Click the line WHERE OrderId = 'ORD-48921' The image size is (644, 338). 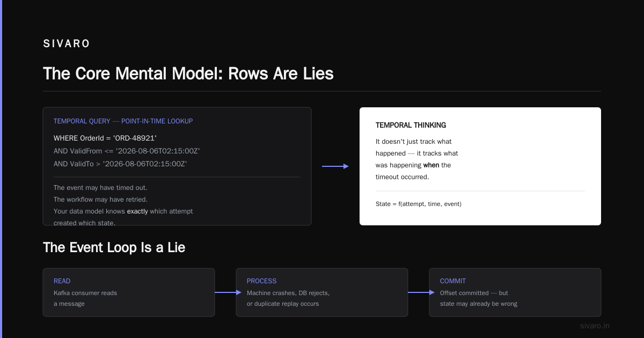click(105, 138)
